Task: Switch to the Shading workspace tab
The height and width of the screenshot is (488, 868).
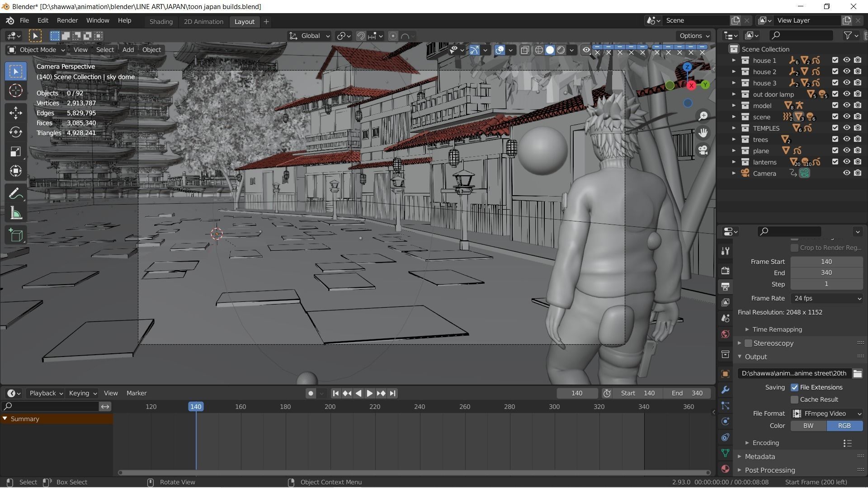Action: coord(161,22)
